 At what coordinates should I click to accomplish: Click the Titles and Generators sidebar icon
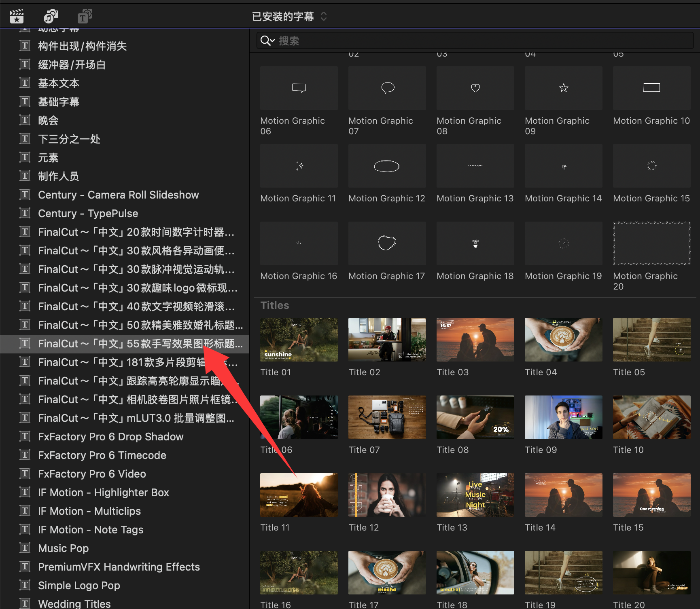click(x=85, y=16)
